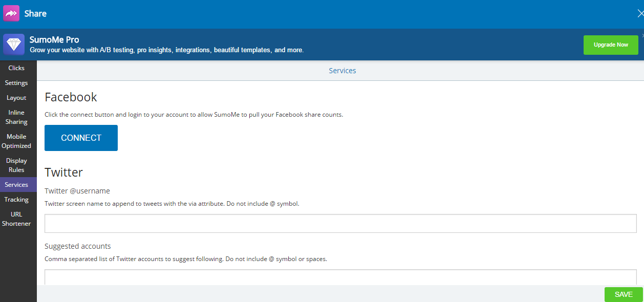Focus the Suggested accounts input field

pos(340,277)
